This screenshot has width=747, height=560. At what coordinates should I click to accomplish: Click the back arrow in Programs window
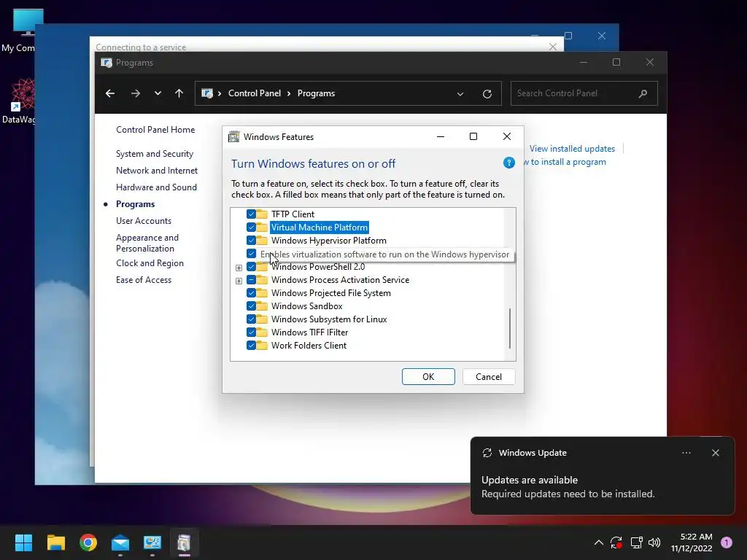click(x=110, y=93)
